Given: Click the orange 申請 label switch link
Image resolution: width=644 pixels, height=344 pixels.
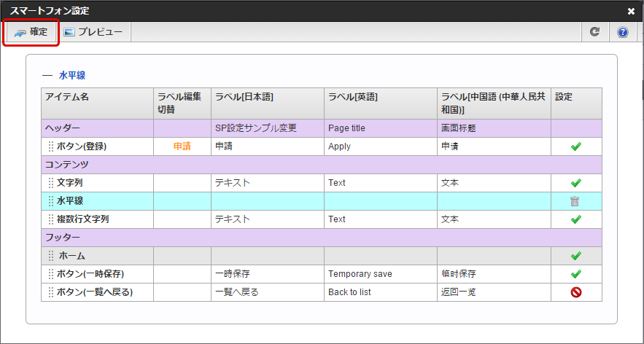Looking at the screenshot, I should point(182,146).
